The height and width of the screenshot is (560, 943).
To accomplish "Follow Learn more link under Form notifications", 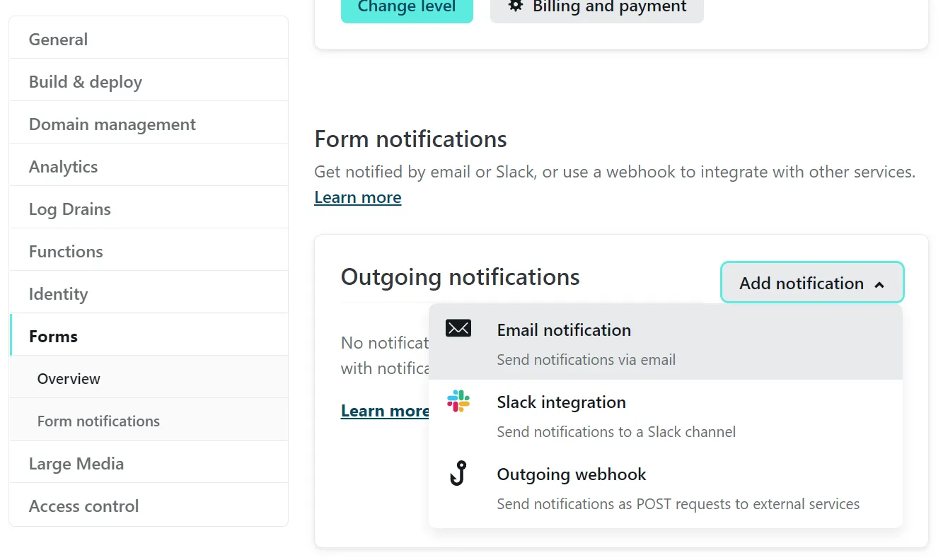I will tap(358, 197).
